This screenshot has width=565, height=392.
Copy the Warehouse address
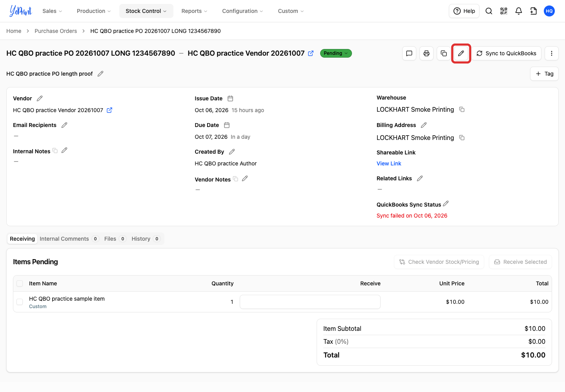coord(462,109)
